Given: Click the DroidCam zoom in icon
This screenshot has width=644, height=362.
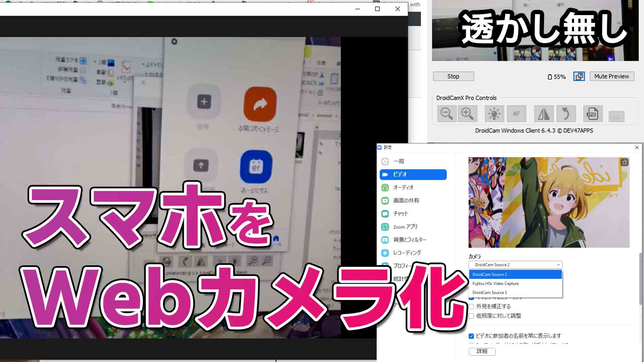Looking at the screenshot, I should [467, 114].
